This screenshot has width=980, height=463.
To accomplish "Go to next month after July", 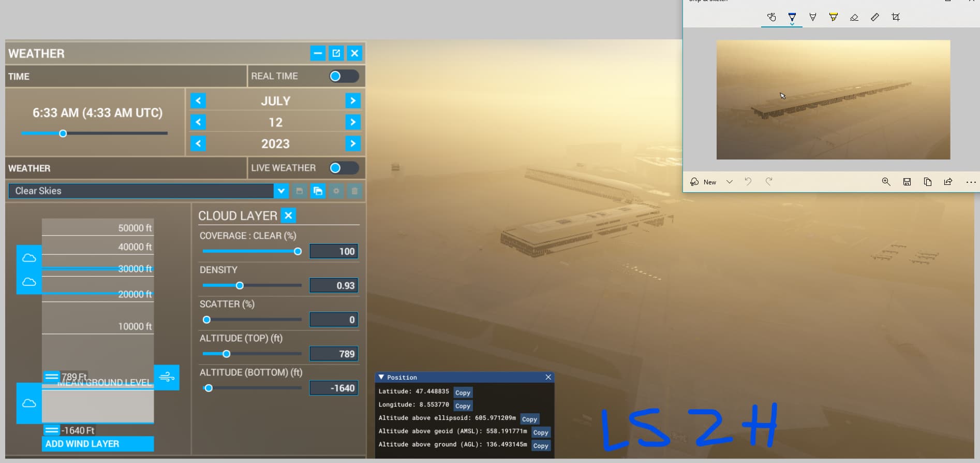I will [353, 100].
